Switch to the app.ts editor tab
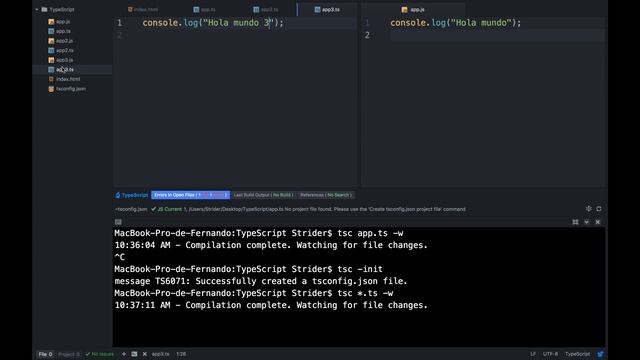This screenshot has width=640, height=360. [204, 9]
